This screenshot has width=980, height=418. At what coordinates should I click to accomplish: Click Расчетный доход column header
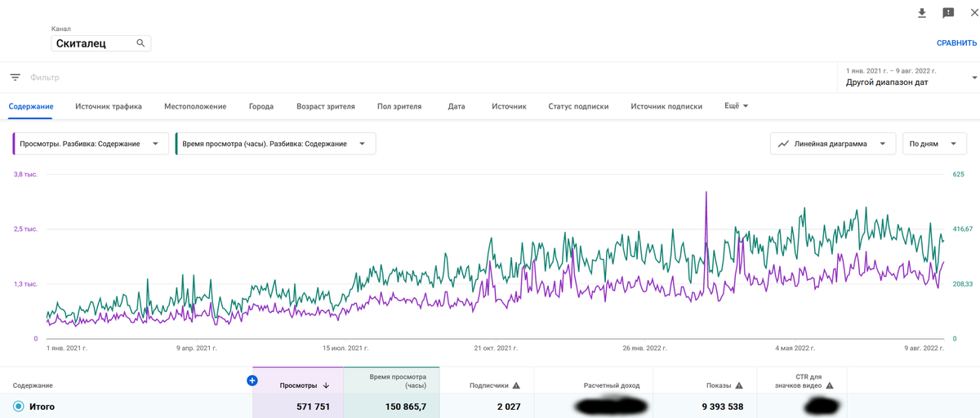[x=612, y=385]
